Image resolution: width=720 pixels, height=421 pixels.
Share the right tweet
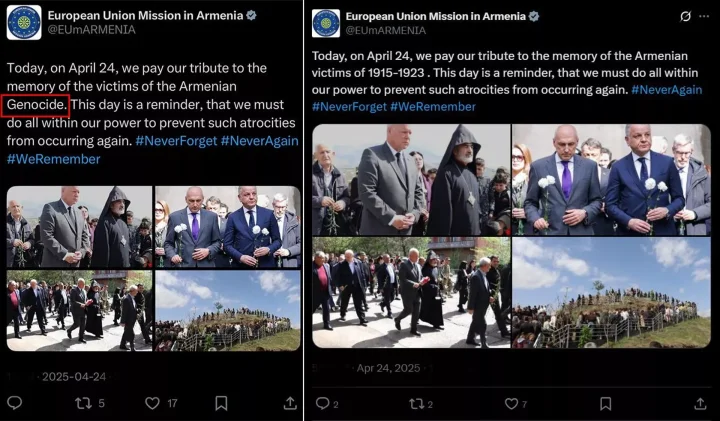click(x=700, y=403)
